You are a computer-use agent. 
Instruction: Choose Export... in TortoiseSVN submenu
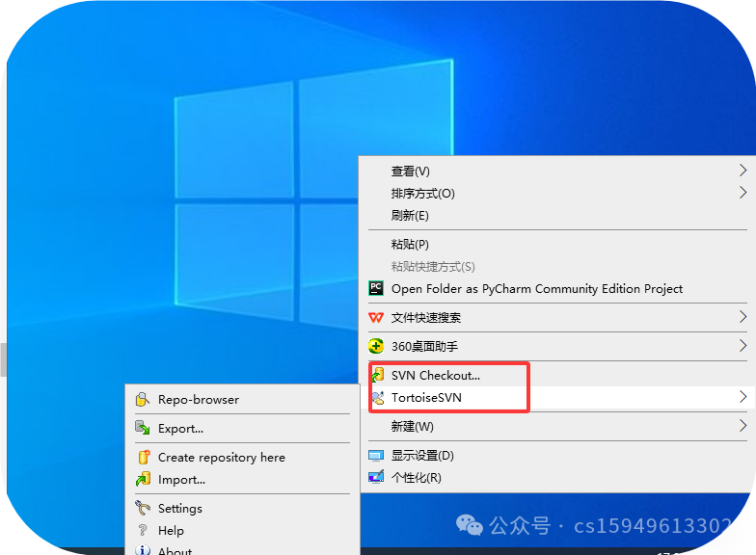coord(243,428)
